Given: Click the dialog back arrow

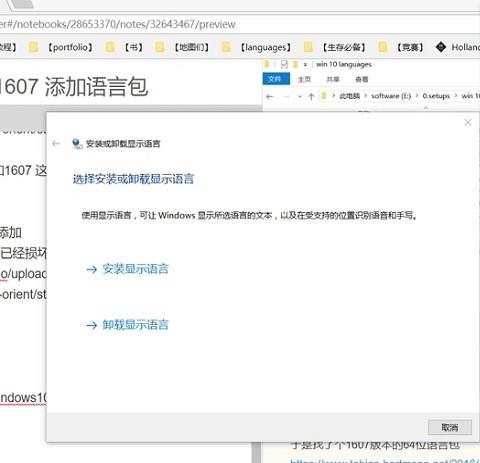Looking at the screenshot, I should 56,144.
